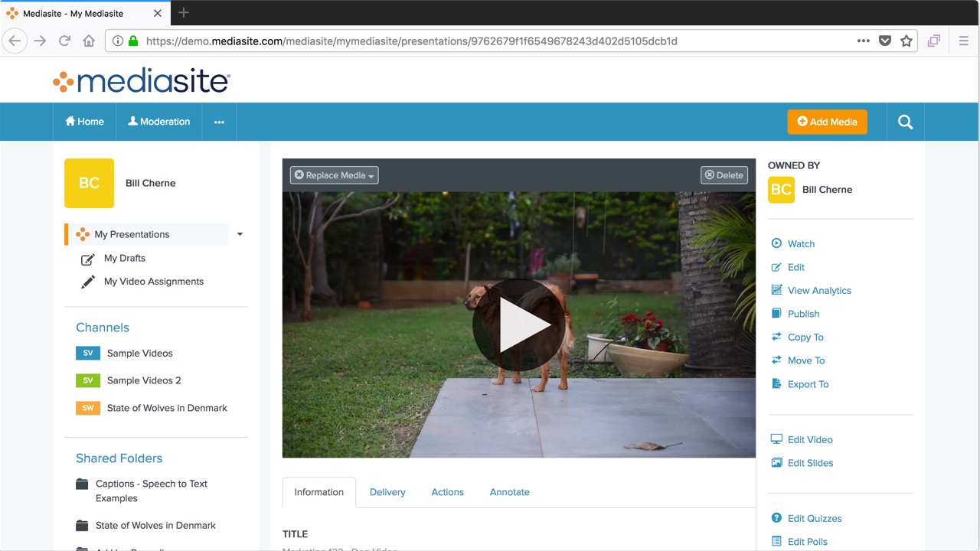Viewport: 980px width, 551px height.
Task: Click the Delete button above the video
Action: (724, 175)
